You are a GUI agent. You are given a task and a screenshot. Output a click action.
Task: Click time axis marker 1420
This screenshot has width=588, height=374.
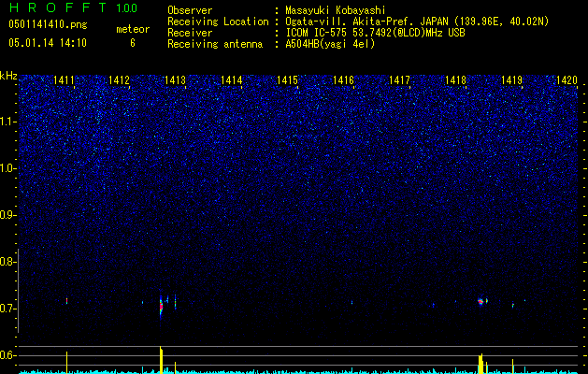tap(566, 79)
